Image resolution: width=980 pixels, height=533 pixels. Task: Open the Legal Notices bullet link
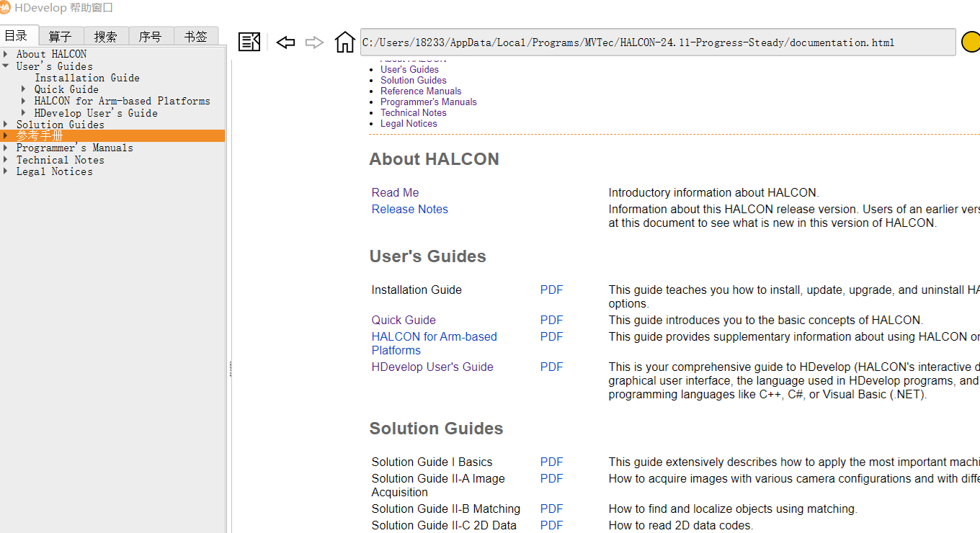(409, 124)
